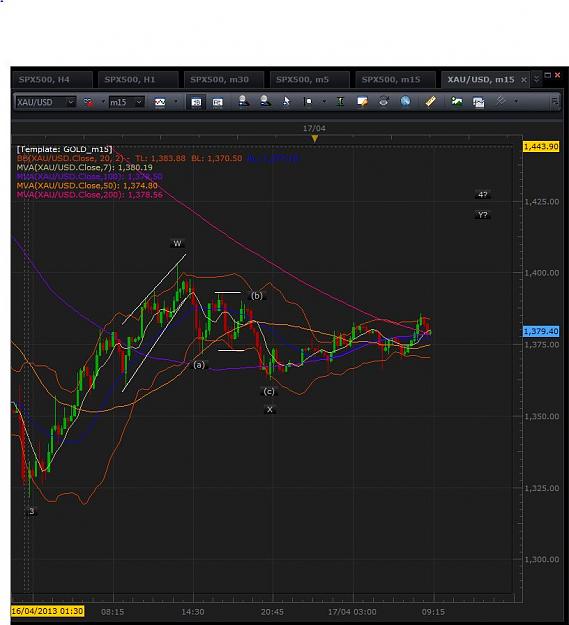Click the MVA Close,200 indicator label
Image resolution: width=569 pixels, height=625 pixels.
click(x=90, y=195)
